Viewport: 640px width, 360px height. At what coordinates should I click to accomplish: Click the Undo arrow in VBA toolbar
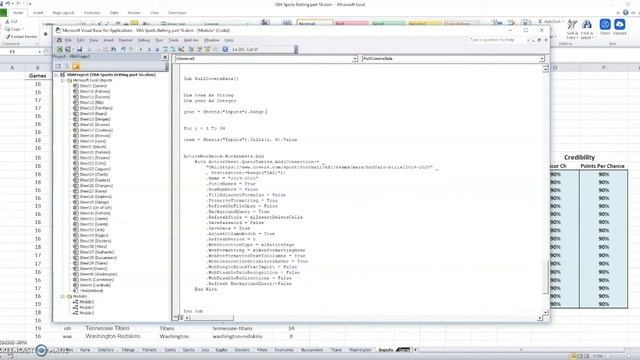point(123,49)
